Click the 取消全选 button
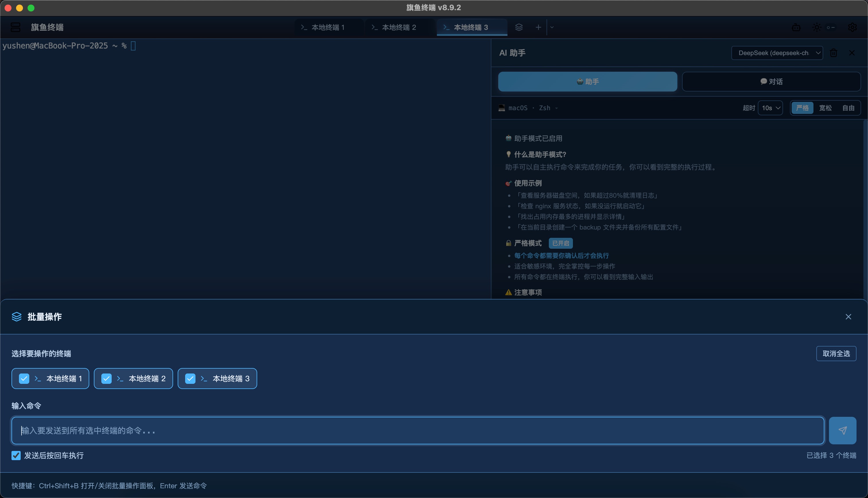Viewport: 868px width, 498px height. [836, 354]
